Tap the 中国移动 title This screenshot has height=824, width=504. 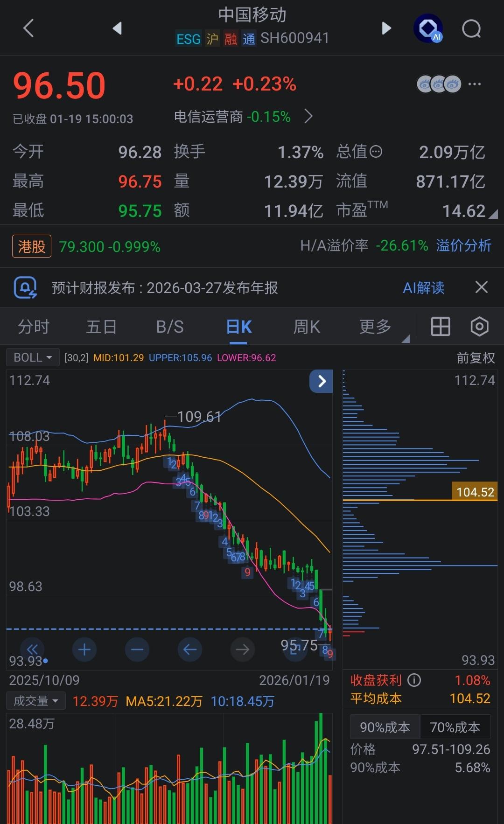[x=252, y=14]
